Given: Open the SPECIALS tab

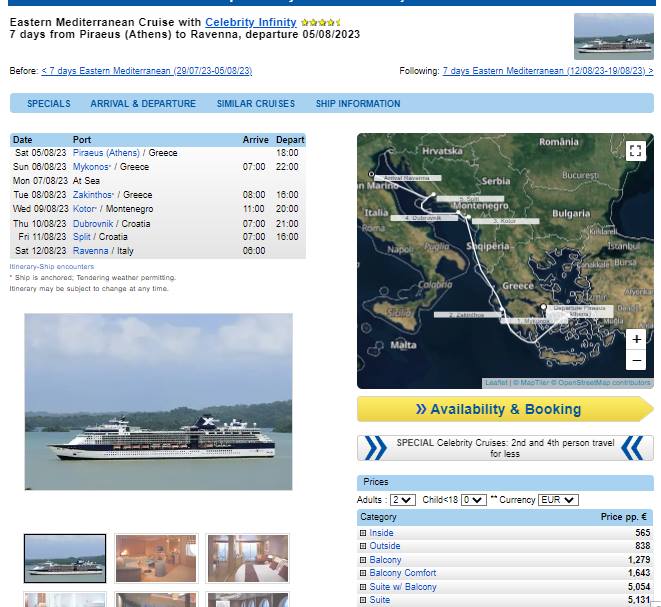Looking at the screenshot, I should coord(49,104).
